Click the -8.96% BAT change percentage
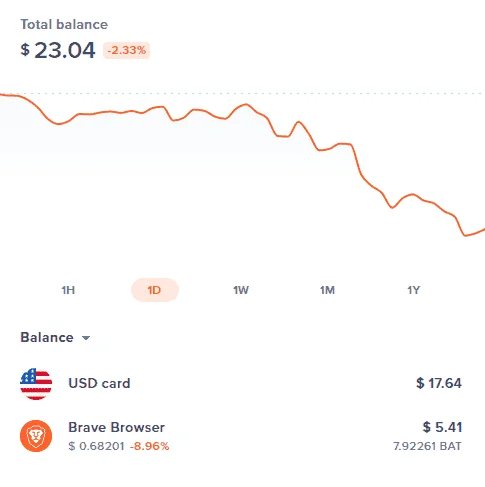The image size is (485, 487). 149,446
